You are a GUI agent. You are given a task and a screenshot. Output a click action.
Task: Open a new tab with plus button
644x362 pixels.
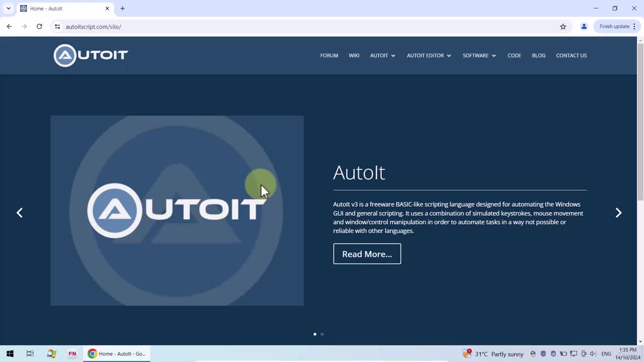click(x=122, y=9)
